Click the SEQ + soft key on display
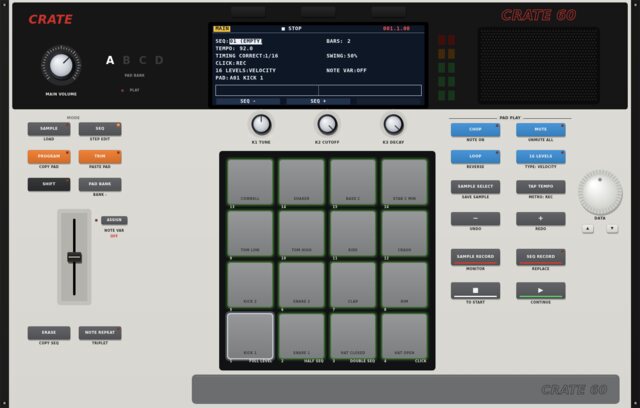Viewport: 640px width, 408px height. 318,101
